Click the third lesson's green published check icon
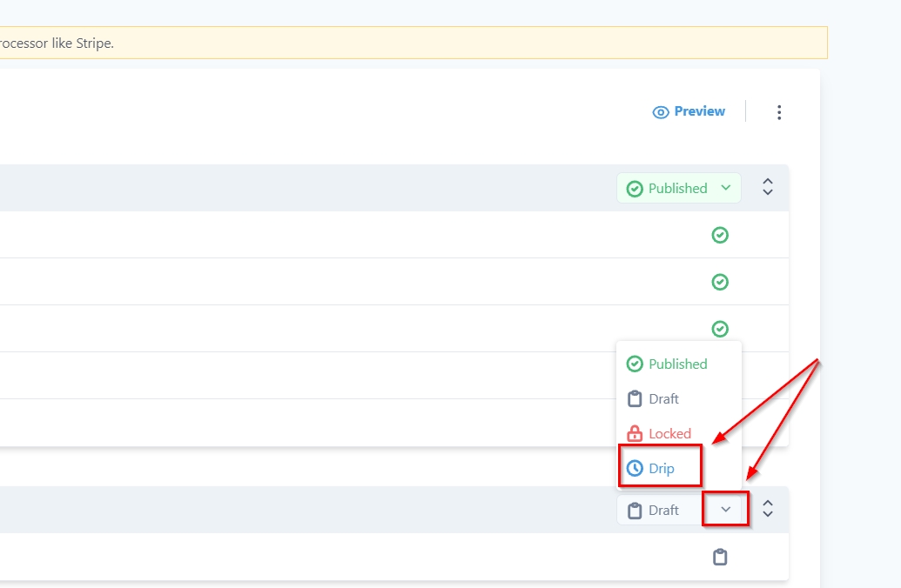Viewport: 901px width, 588px height. coord(719,329)
